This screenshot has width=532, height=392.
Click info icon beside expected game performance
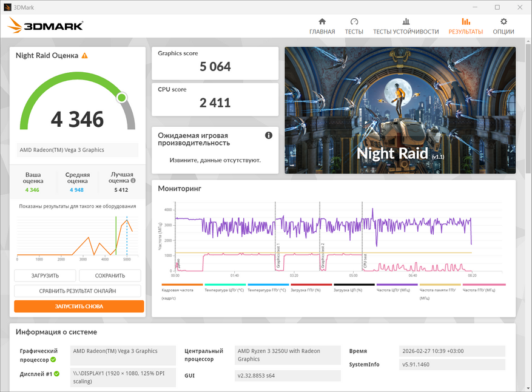tap(269, 135)
